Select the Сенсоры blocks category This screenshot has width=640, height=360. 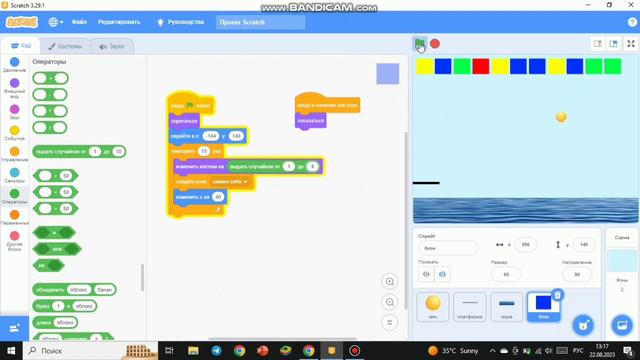(x=14, y=176)
